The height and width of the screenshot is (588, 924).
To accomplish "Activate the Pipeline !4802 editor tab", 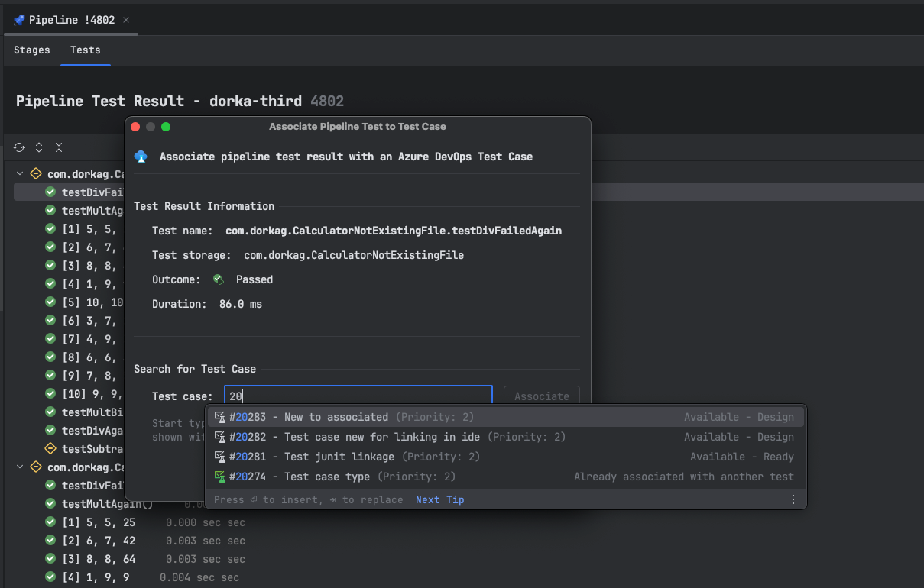I will coord(72,20).
